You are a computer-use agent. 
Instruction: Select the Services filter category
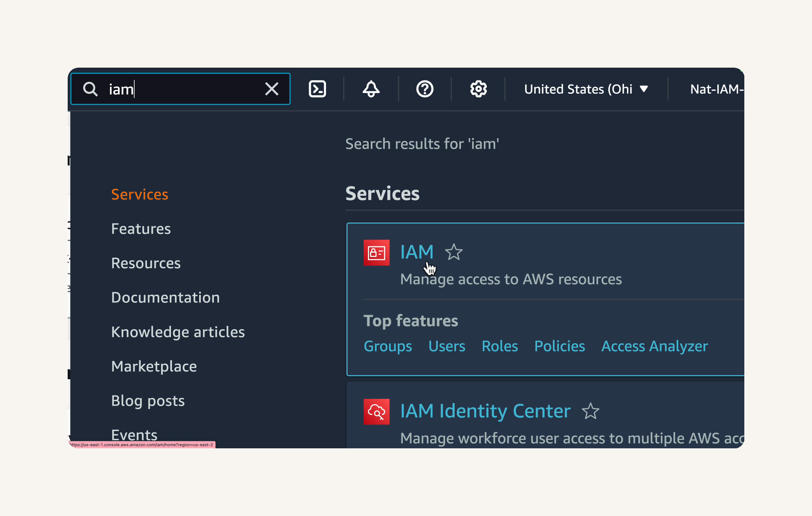coord(140,194)
